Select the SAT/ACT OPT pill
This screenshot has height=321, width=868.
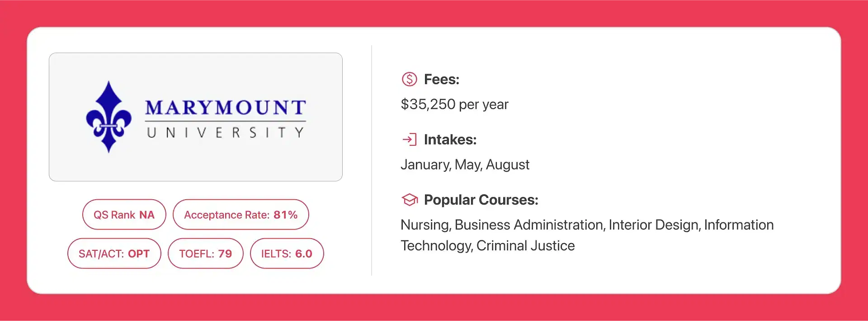point(114,254)
